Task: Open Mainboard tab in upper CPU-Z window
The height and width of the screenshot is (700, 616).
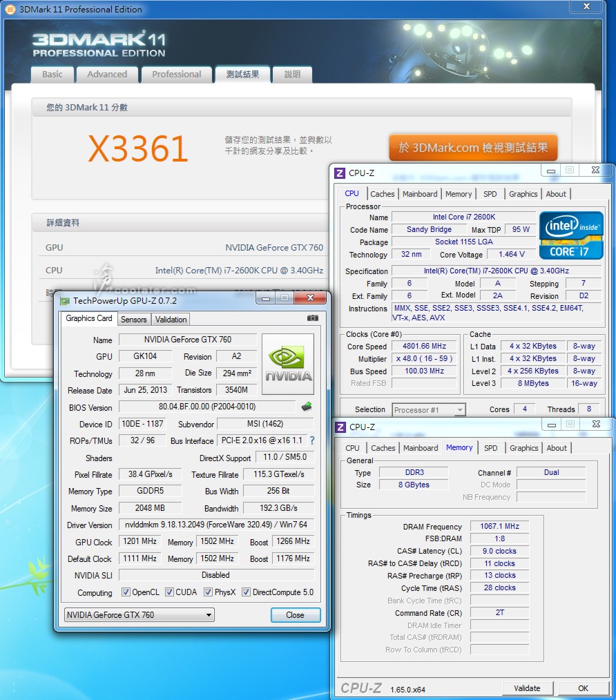Action: (420, 194)
